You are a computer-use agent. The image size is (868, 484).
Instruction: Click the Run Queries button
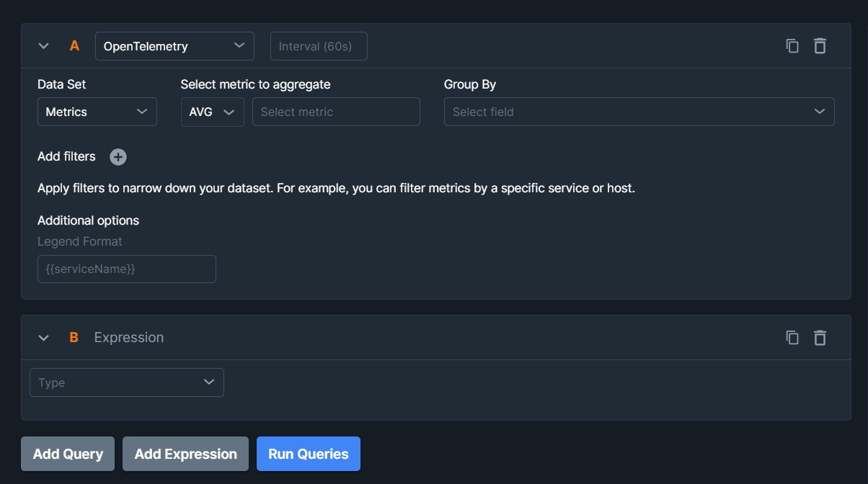tap(308, 454)
